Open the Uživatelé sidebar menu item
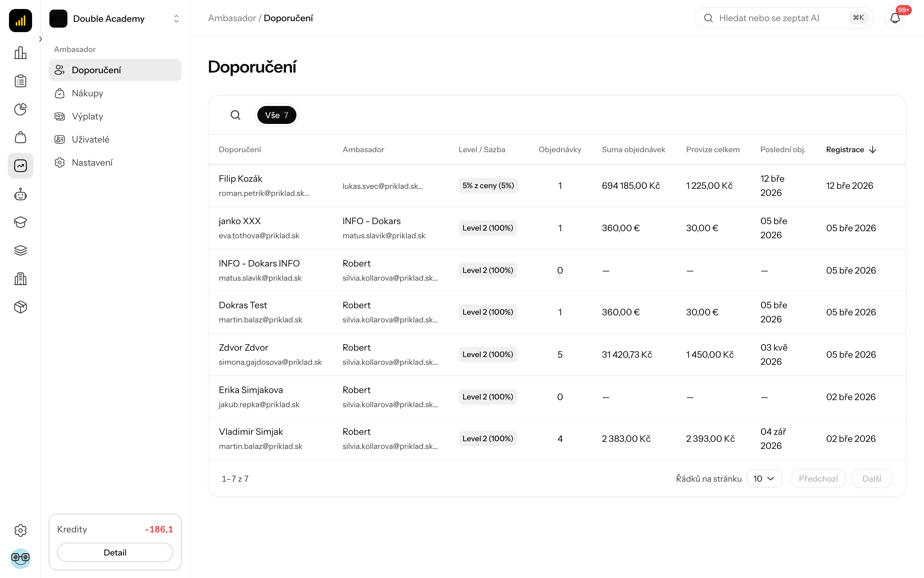 [115, 140]
